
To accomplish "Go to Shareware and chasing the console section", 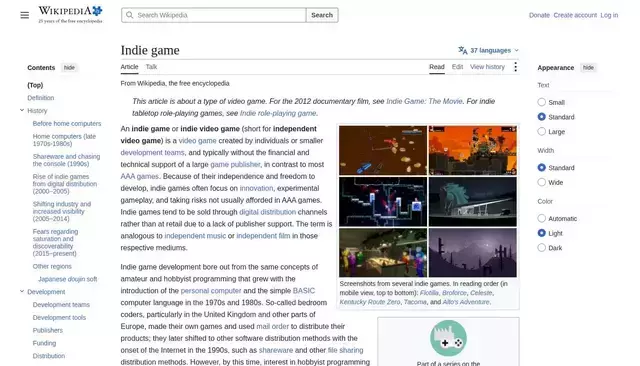I will (x=66, y=160).
